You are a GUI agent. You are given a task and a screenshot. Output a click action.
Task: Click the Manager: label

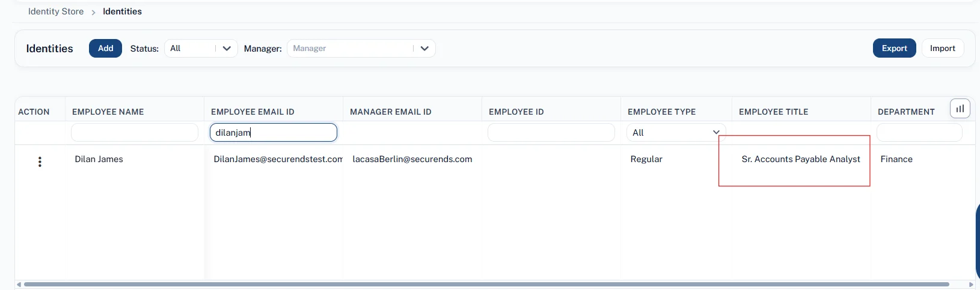[263, 49]
